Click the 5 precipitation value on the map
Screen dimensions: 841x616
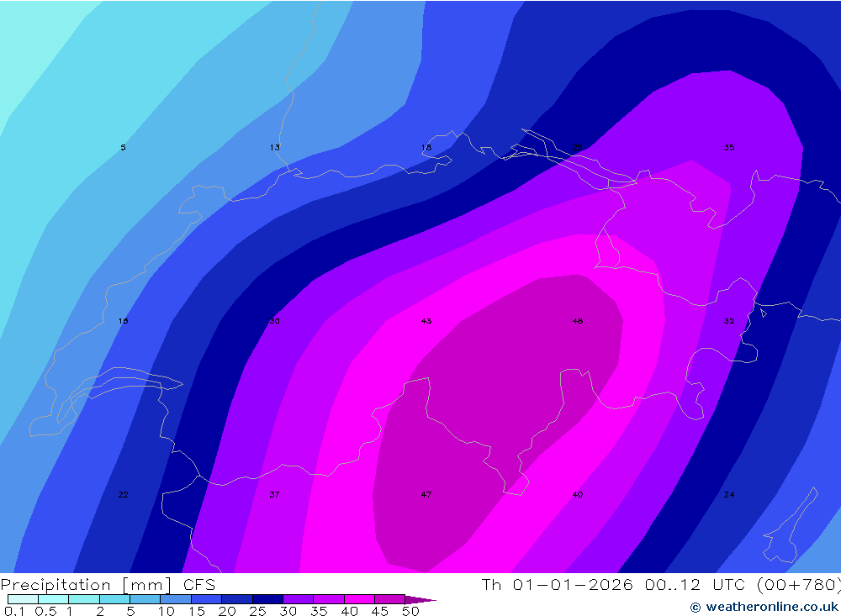[x=123, y=148]
